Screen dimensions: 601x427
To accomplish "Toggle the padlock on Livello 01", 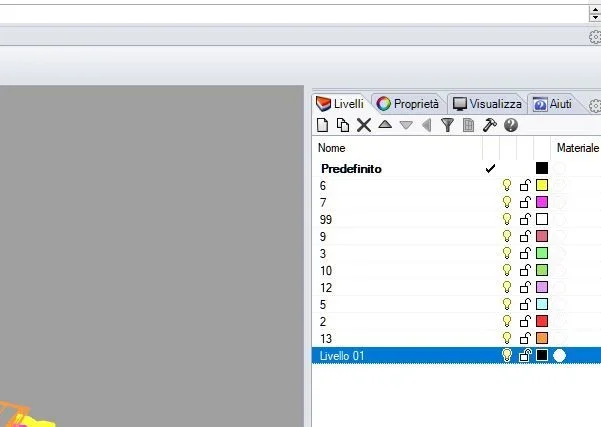I will 524,355.
